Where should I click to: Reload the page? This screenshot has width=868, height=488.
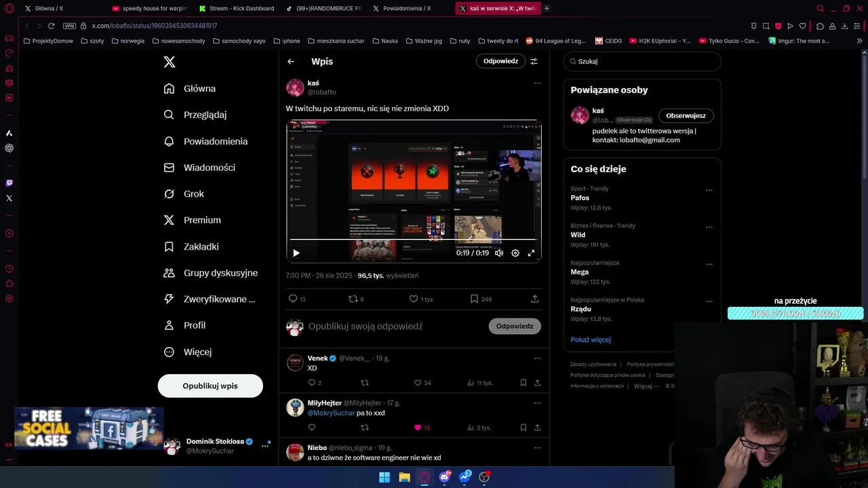click(51, 26)
